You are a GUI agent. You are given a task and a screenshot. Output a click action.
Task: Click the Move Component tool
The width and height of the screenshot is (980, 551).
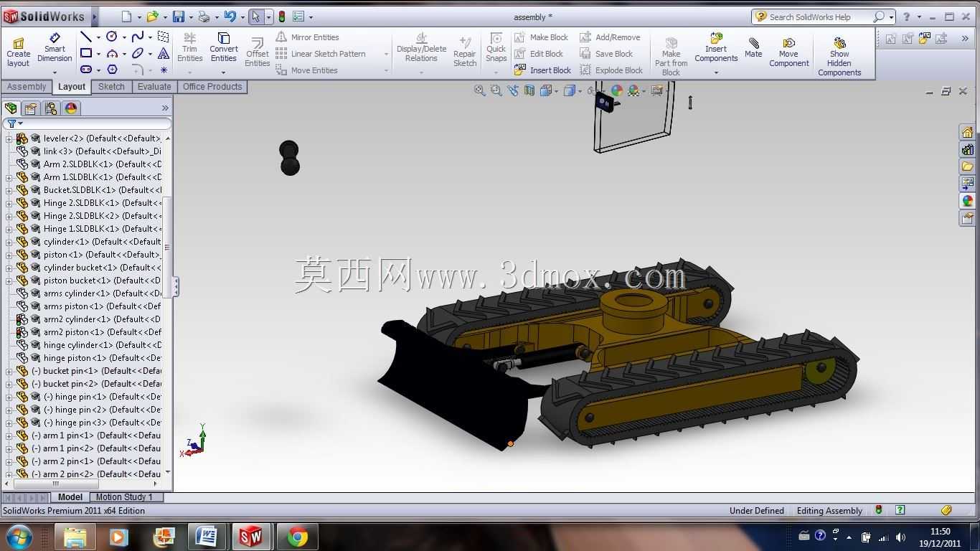tap(788, 52)
